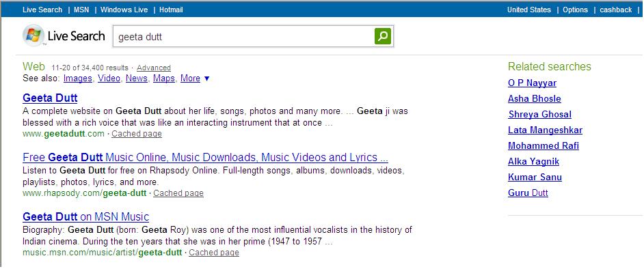Image resolution: width=644 pixels, height=269 pixels.
Task: Expand the More dropdown arrow
Action: [206, 79]
